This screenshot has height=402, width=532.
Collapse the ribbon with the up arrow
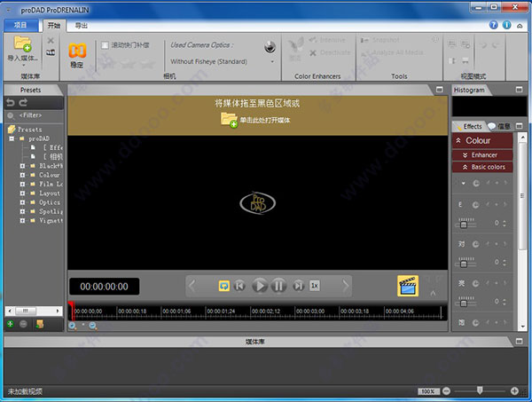(x=520, y=26)
